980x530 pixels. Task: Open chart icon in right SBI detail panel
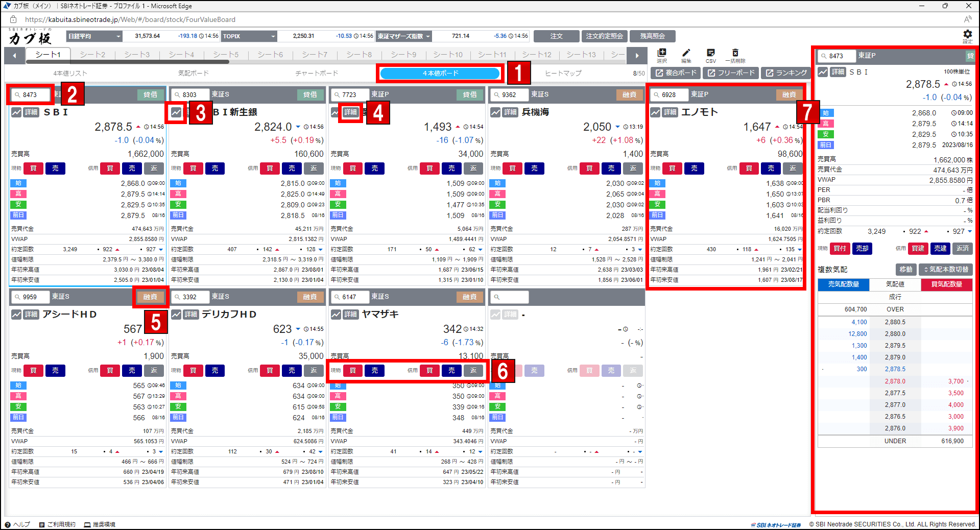point(823,72)
